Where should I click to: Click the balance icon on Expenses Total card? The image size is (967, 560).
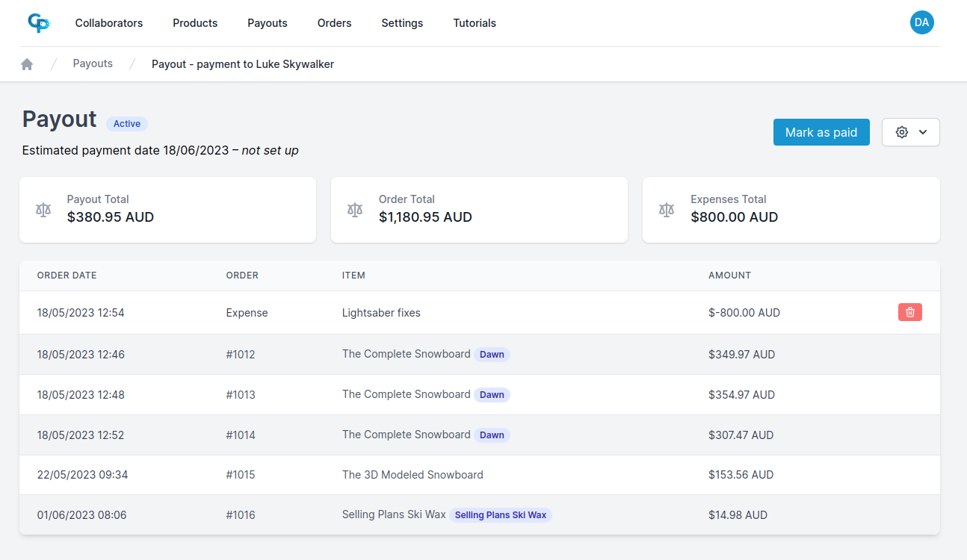click(666, 210)
